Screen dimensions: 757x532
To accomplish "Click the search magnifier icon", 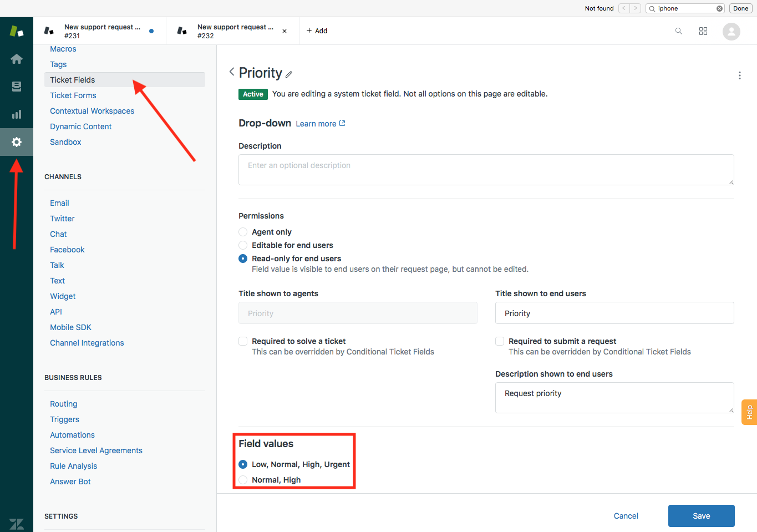I will [678, 31].
